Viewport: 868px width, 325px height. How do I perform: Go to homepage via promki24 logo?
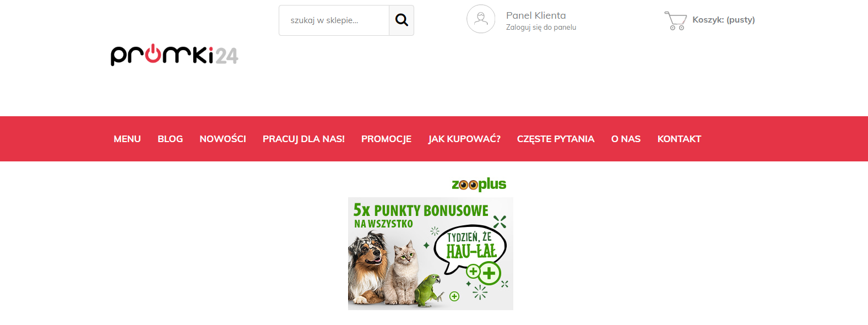[174, 55]
